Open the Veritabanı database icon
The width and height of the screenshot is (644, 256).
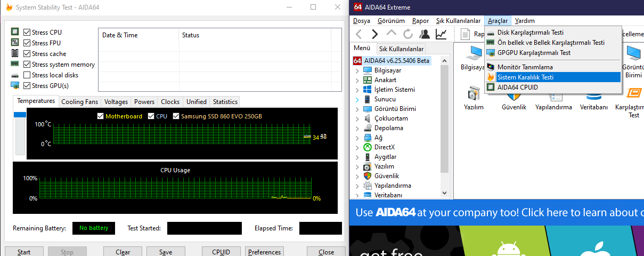point(593,96)
